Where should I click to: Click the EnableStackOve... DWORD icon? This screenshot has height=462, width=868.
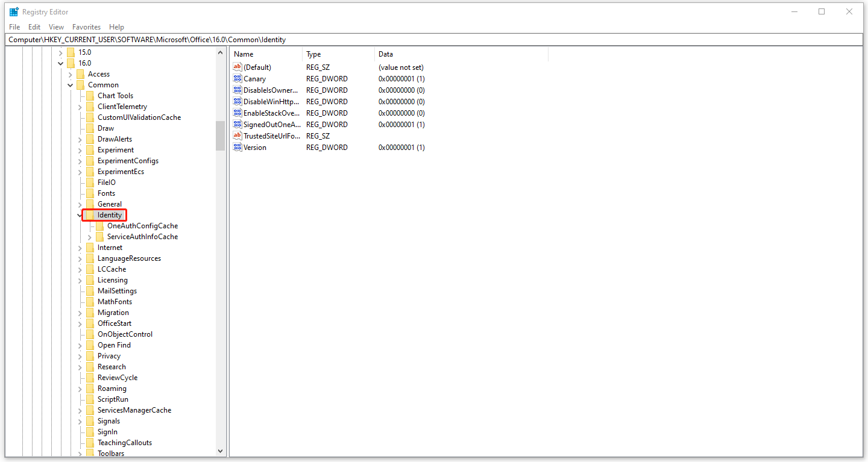[x=237, y=113]
